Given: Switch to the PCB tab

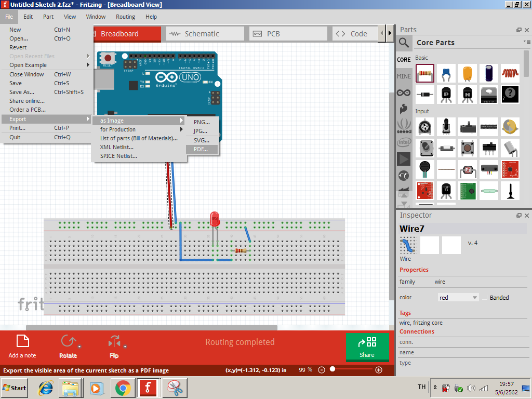Looking at the screenshot, I should click(288, 34).
